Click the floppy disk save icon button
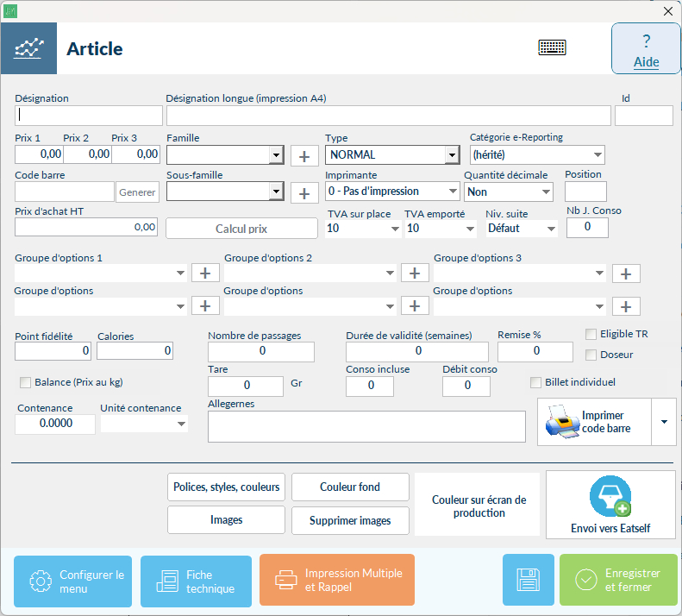Viewport: 682px width, 616px height. tap(528, 580)
